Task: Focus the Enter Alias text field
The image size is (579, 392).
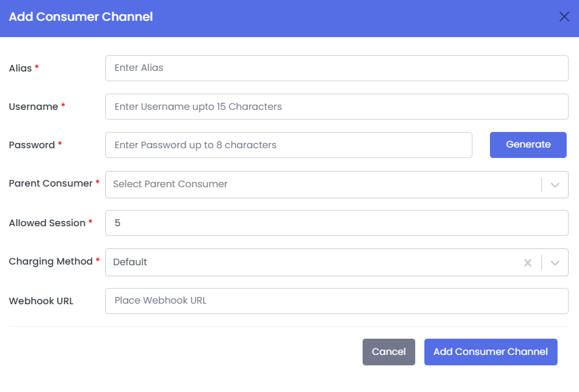Action: 337,68
